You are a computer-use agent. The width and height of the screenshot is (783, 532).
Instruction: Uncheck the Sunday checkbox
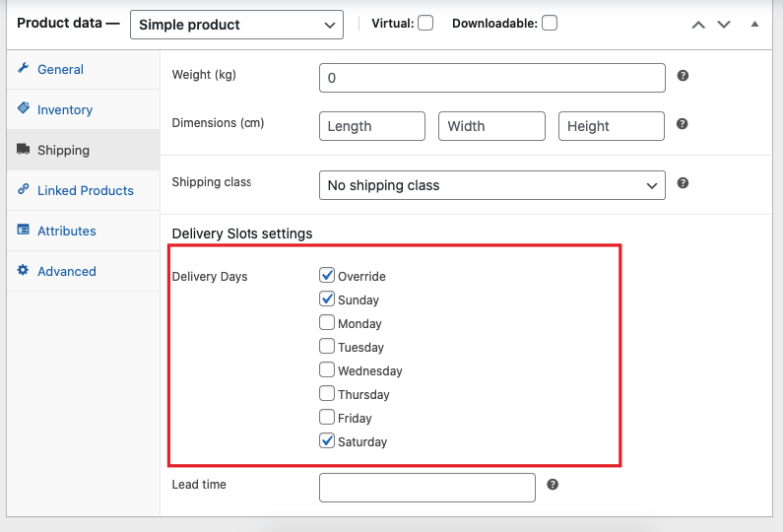[x=327, y=299]
